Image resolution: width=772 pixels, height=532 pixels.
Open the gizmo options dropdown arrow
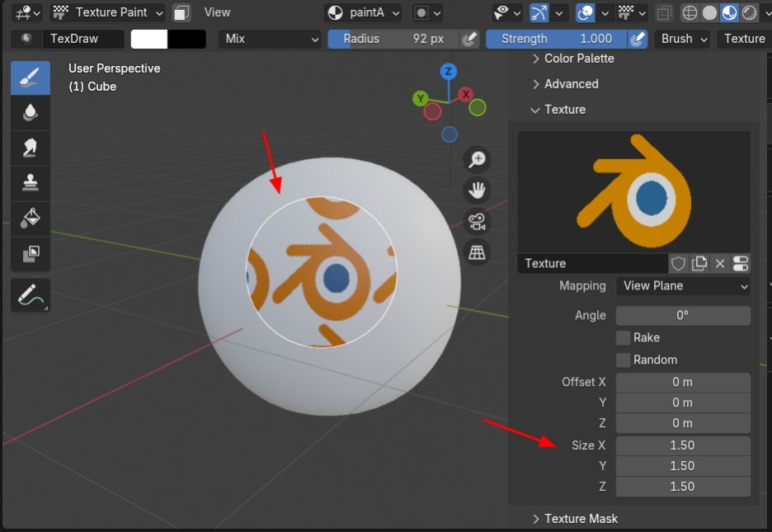pos(559,13)
